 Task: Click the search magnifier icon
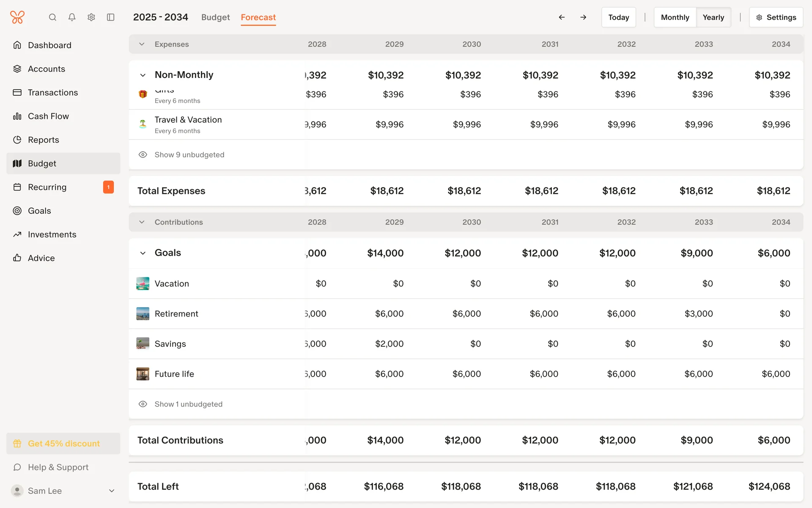tap(52, 17)
